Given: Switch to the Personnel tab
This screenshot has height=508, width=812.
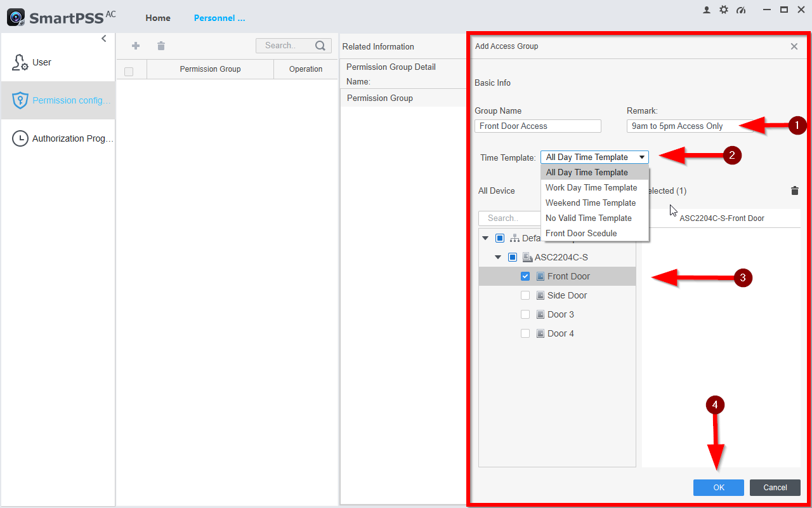Looking at the screenshot, I should [219, 18].
